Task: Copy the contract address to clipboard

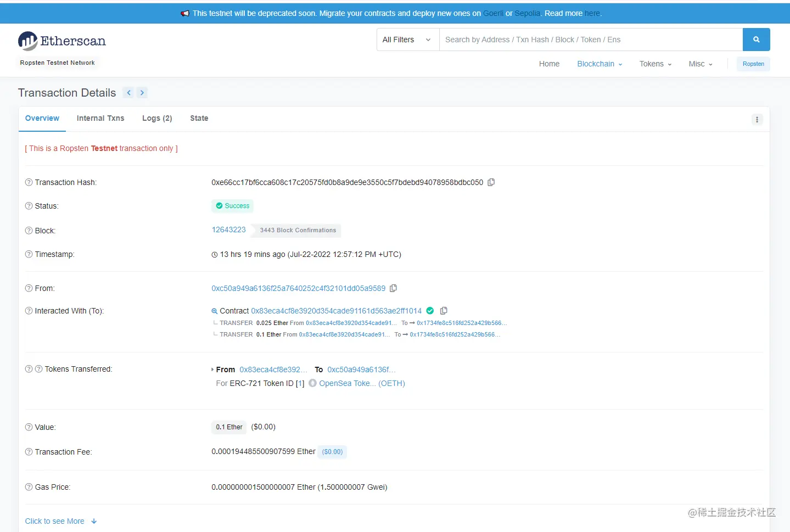Action: 444,311
